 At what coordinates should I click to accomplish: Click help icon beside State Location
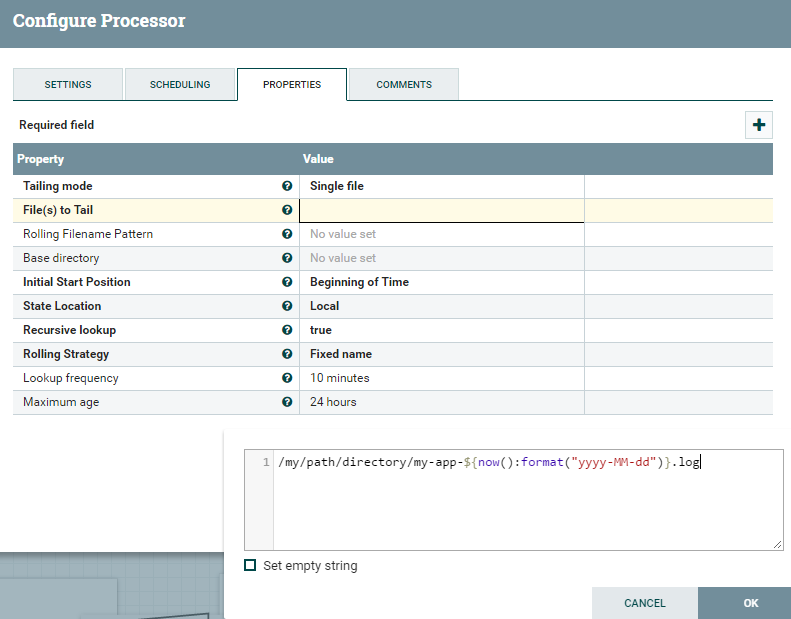coord(287,306)
